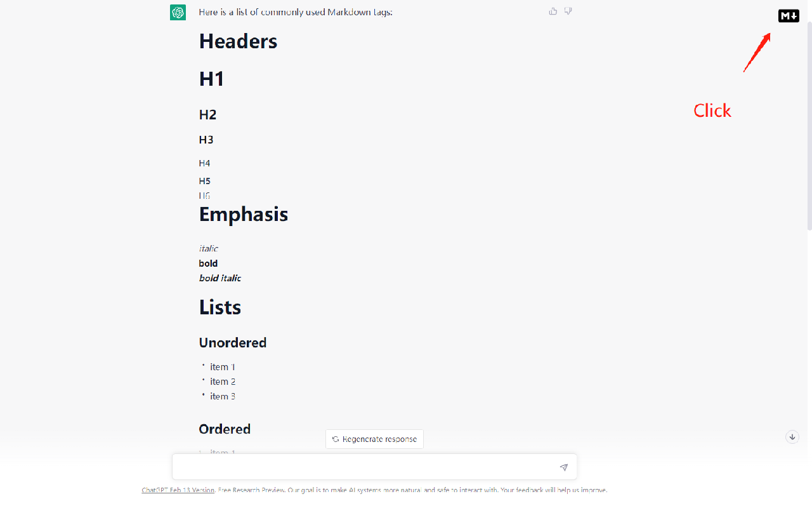Open the ChatGPT Feb 13 Version link
The height and width of the screenshot is (508, 812).
point(178,490)
